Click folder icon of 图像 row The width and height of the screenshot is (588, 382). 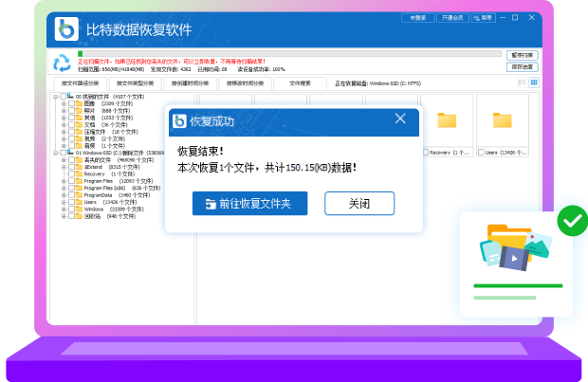(x=79, y=103)
